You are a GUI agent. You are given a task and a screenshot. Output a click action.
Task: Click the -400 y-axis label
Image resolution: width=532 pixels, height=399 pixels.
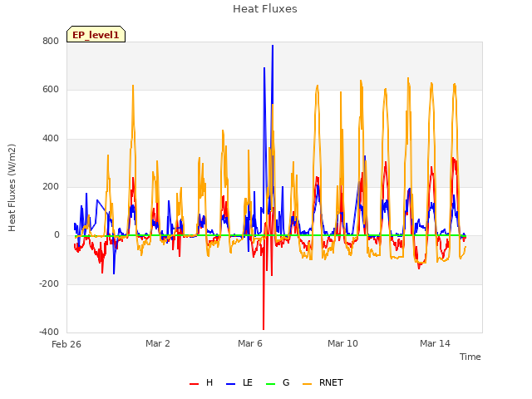(49, 332)
